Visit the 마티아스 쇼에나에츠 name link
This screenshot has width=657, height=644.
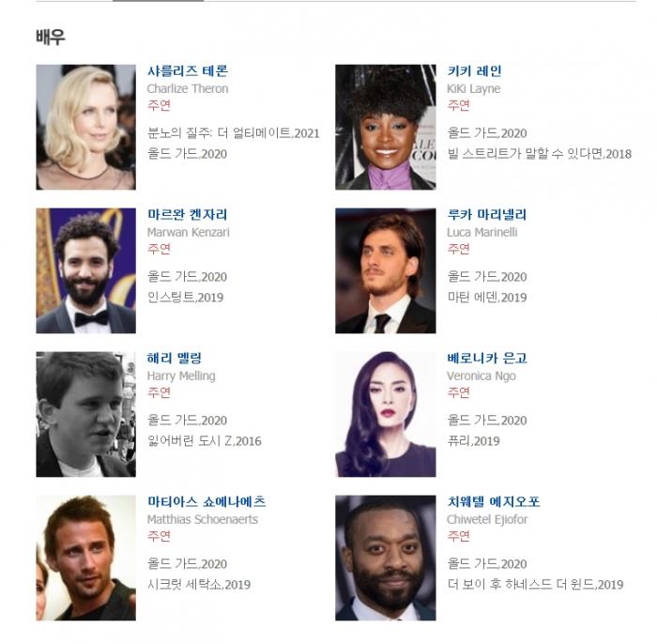[206, 501]
